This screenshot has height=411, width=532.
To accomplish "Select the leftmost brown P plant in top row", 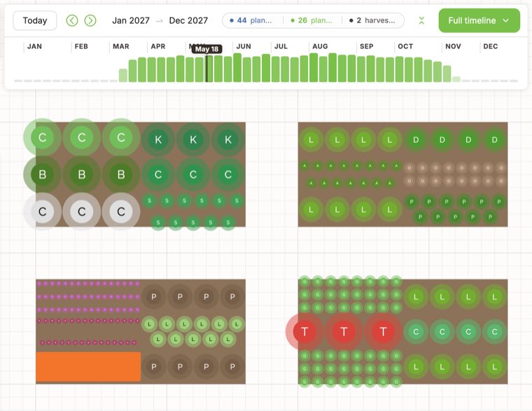I will [x=154, y=297].
